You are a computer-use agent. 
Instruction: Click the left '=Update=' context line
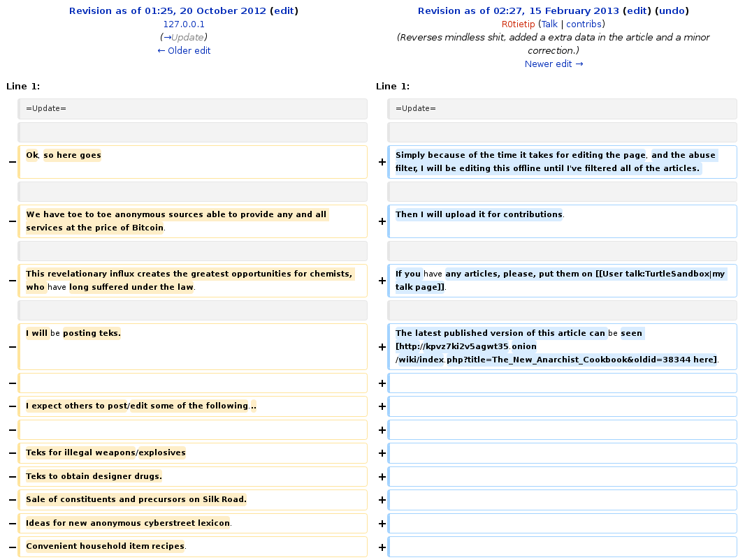[46, 108]
